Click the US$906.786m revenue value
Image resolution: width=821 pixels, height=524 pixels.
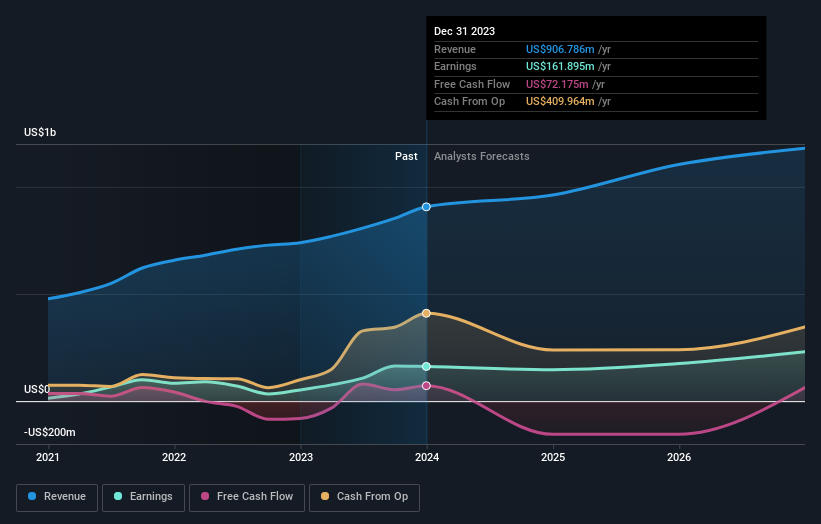coord(560,49)
